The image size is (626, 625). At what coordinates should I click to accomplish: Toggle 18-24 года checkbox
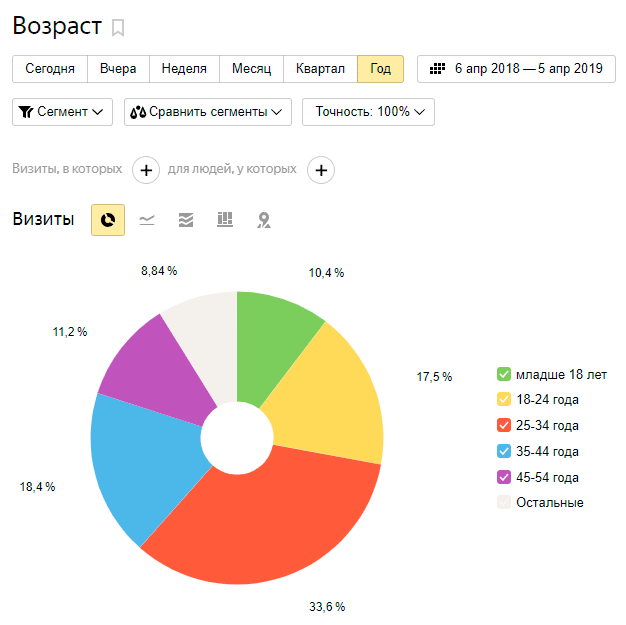click(x=504, y=399)
